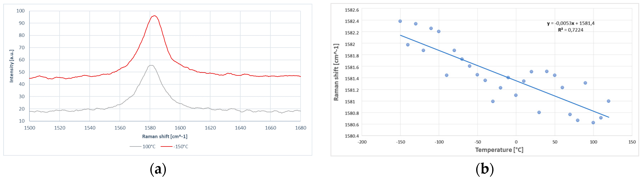Select the "1581.4" y-axis tick label
644x180 pixels.
[x=352, y=79]
